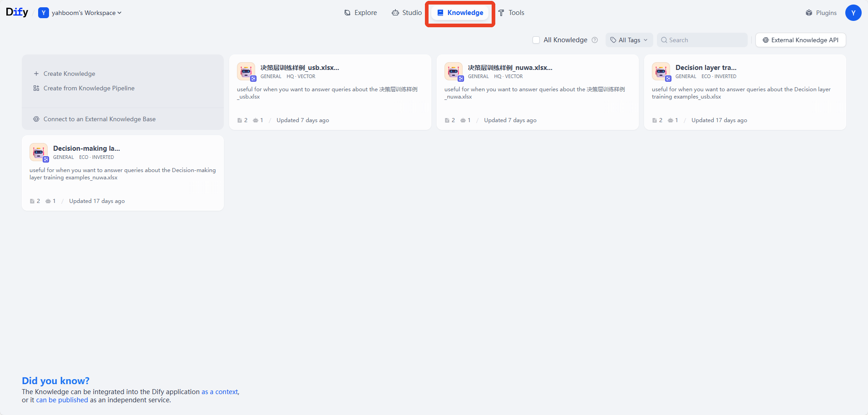
Task: Click the Y user avatar
Action: 853,13
